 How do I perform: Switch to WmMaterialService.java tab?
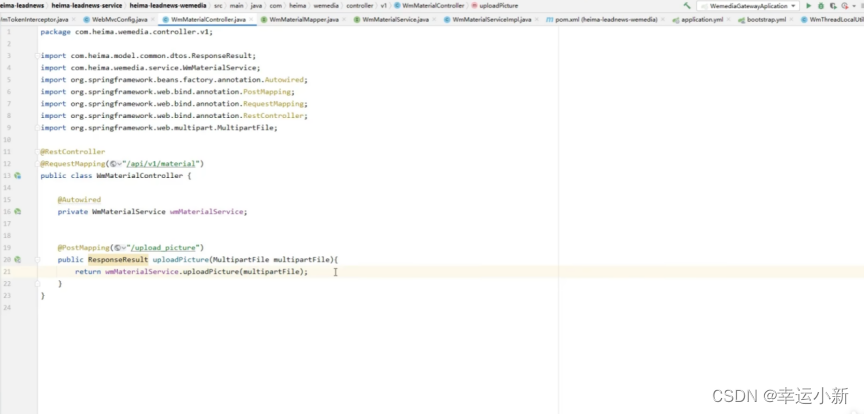pyautogui.click(x=395, y=19)
